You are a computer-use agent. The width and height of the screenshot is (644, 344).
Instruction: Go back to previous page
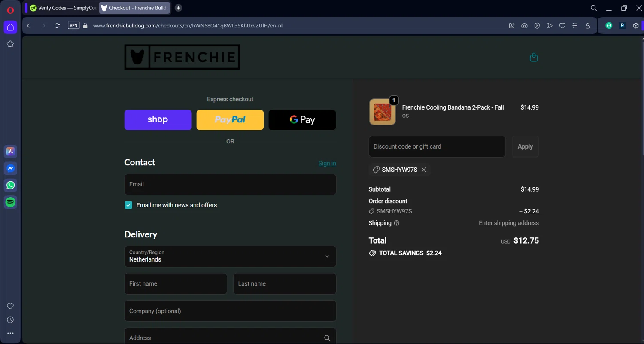click(28, 26)
